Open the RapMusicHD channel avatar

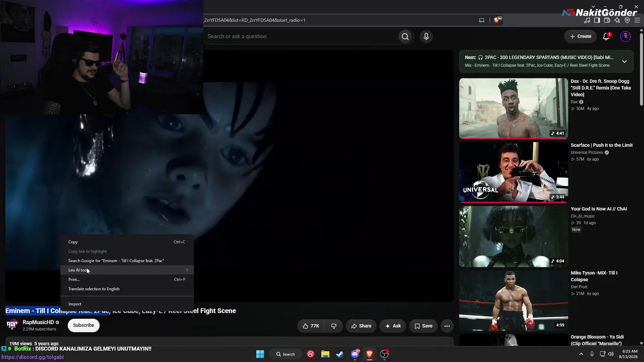(12, 325)
